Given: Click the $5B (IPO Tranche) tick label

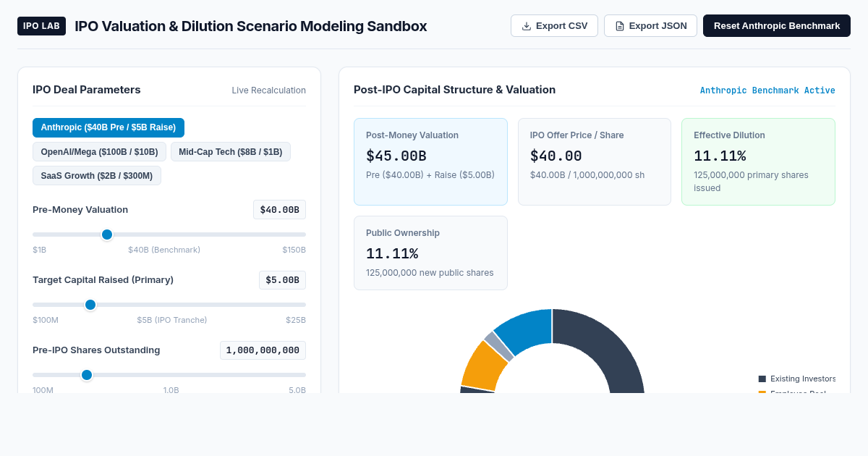Looking at the screenshot, I should pos(172,320).
